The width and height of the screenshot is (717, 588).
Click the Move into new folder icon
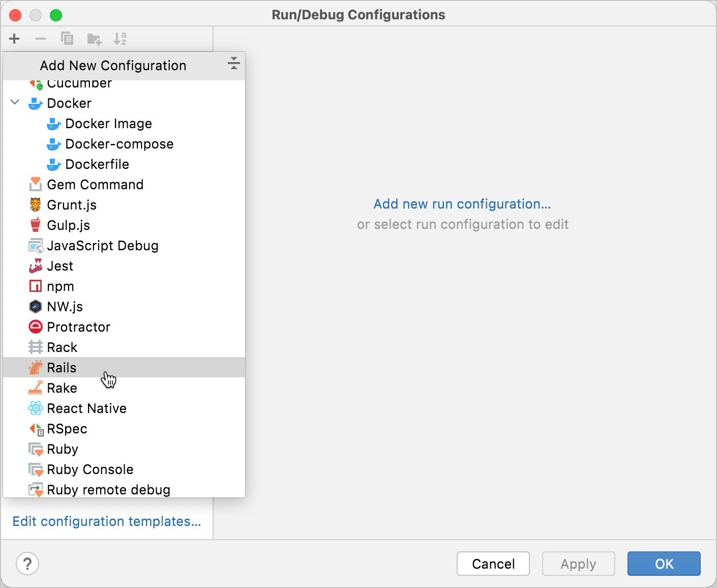pos(94,39)
